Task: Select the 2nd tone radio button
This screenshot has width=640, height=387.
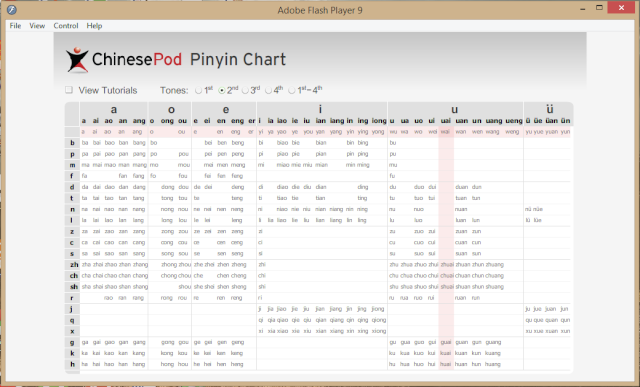Action: tap(222, 91)
